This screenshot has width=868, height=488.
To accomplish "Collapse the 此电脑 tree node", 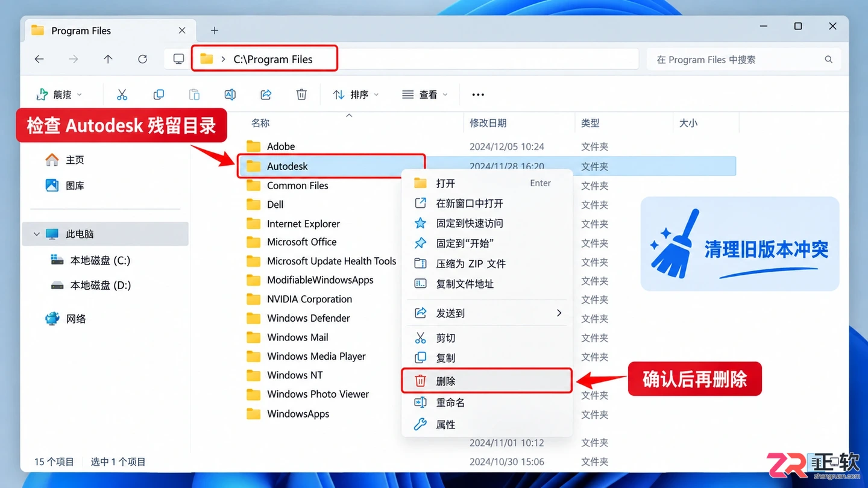I will [x=37, y=234].
